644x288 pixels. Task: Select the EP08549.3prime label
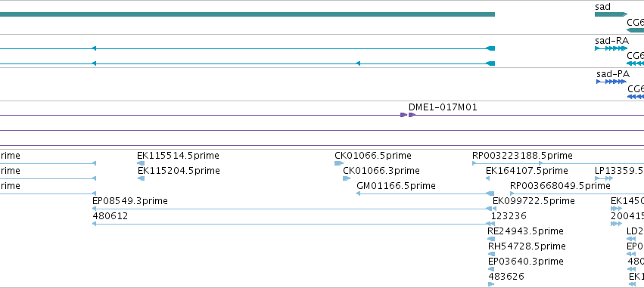click(x=130, y=201)
